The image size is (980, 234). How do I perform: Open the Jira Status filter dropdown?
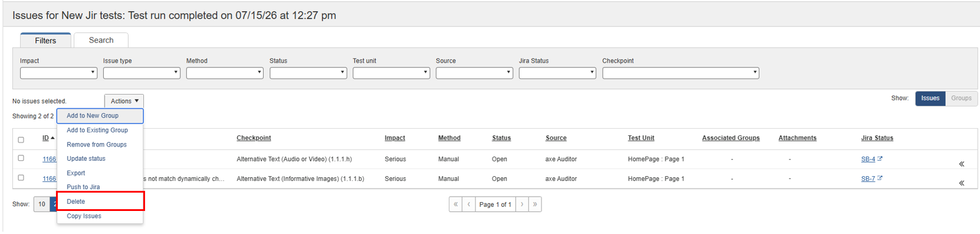[x=558, y=73]
